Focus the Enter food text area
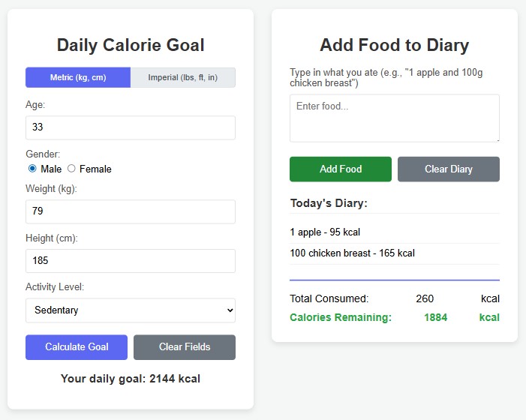Screen dimensions: 526x420 [395, 118]
